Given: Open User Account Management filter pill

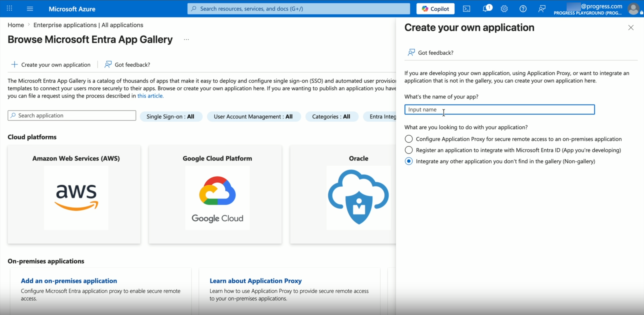Looking at the screenshot, I should tap(254, 117).
